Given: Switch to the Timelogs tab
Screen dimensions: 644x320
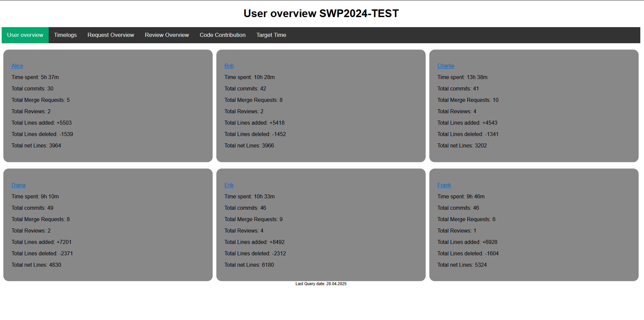Looking at the screenshot, I should [65, 35].
